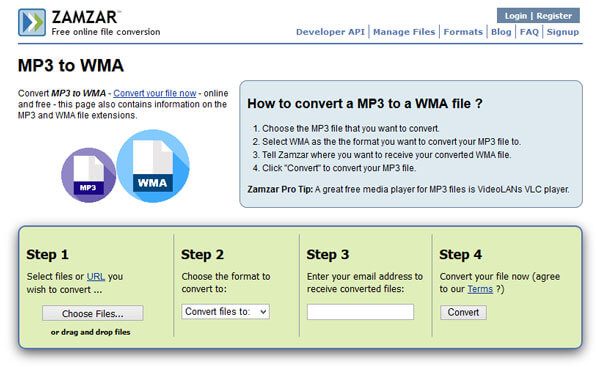Screen dimensions: 600x368
Task: Expand the 'Convert files to:' dropdown
Action: pos(225,312)
